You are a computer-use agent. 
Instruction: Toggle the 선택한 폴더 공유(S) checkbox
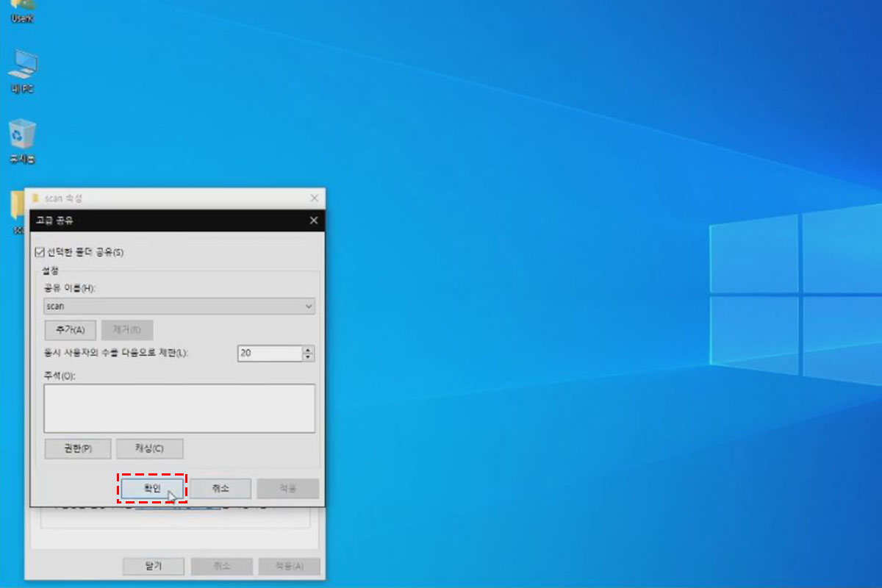[x=40, y=252]
